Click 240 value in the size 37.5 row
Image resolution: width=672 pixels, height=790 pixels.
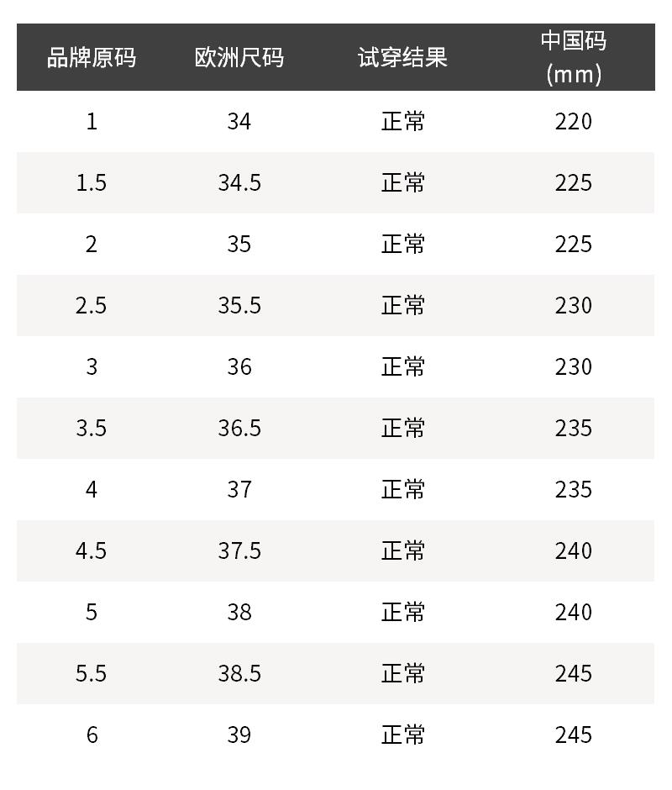573,550
